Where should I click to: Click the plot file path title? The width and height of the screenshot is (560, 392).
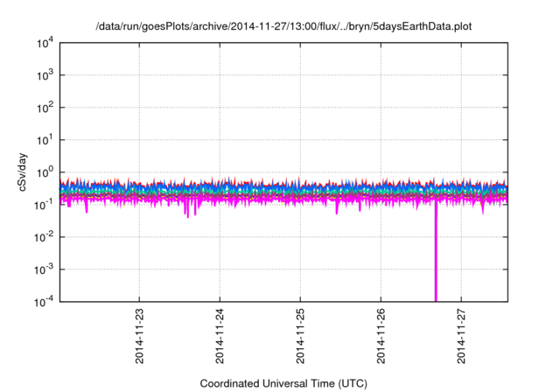click(x=283, y=26)
